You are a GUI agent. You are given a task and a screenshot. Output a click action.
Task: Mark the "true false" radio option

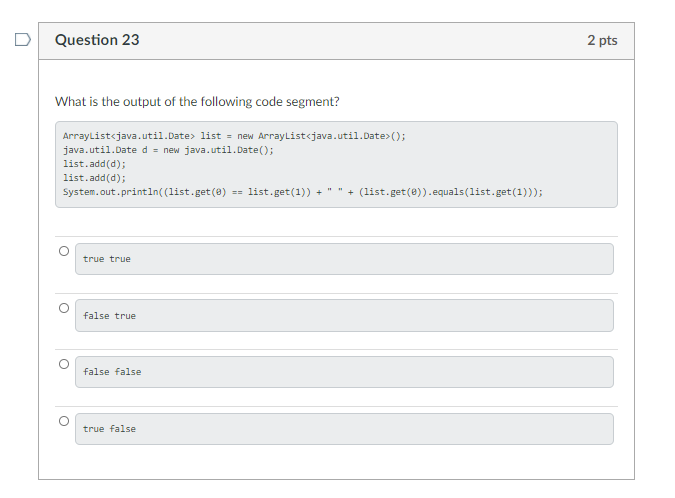(64, 421)
